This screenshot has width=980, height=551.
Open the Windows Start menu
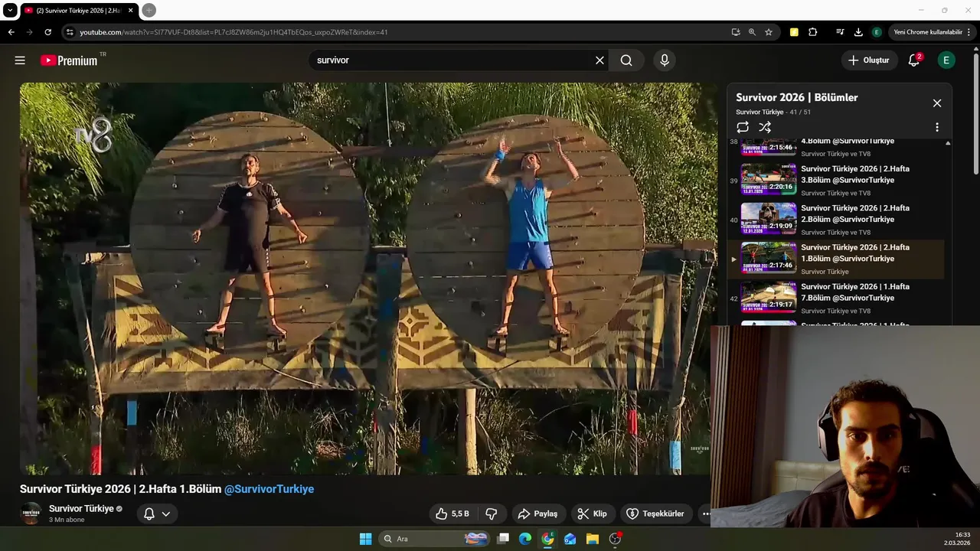(365, 539)
